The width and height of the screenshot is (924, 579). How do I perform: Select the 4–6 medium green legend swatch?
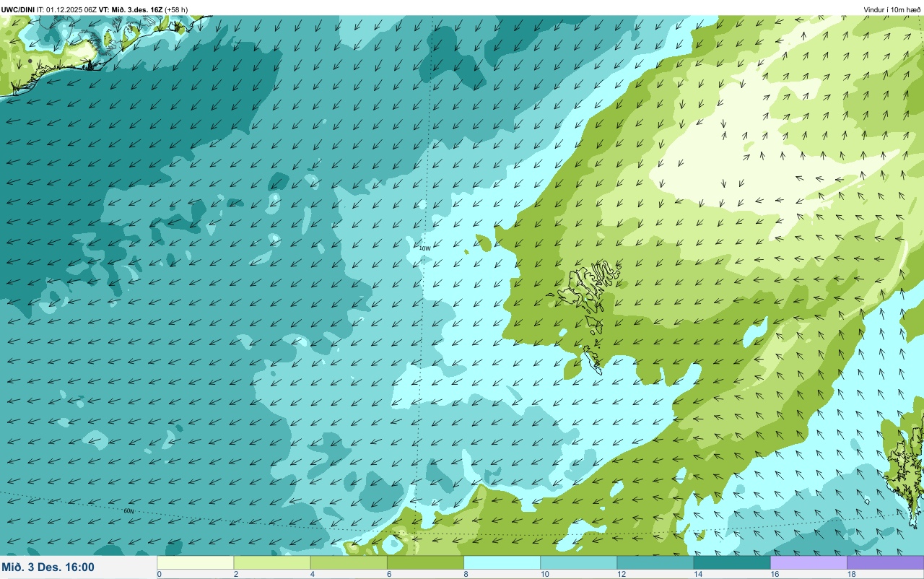[349, 562]
